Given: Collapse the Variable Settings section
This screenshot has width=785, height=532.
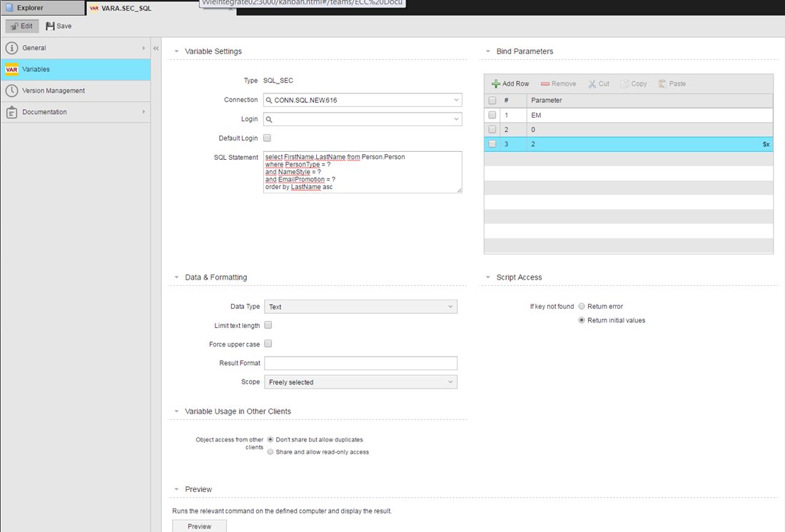Looking at the screenshot, I should click(176, 51).
